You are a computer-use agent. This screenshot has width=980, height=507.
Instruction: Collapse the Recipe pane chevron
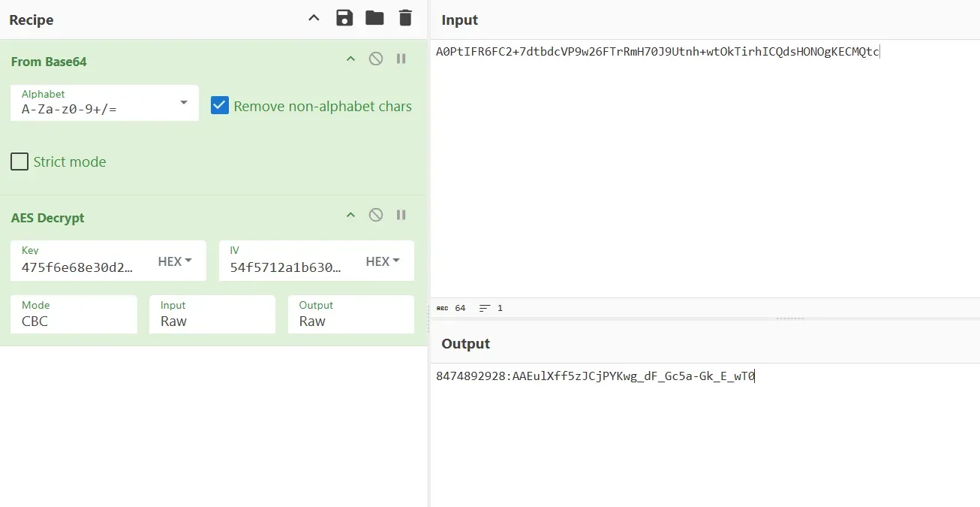[x=314, y=18]
